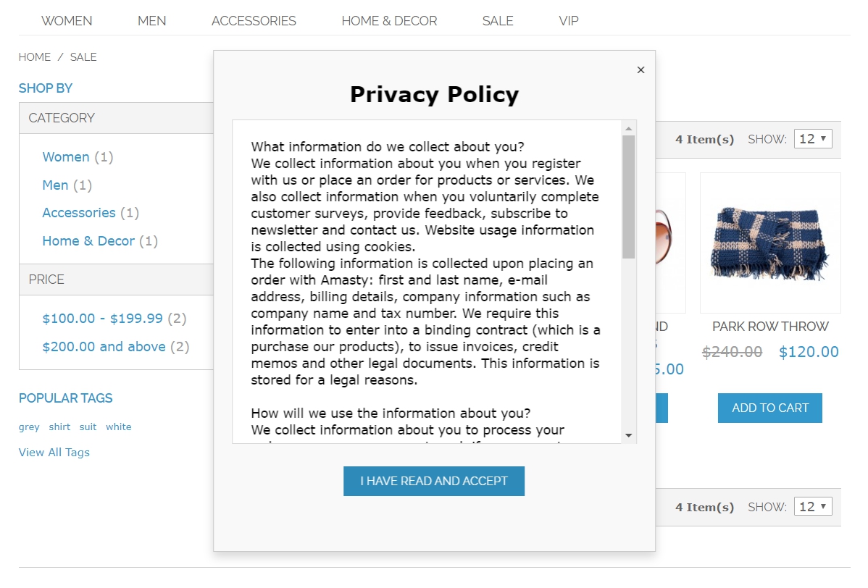Go to Home & Decor menu

pyautogui.click(x=389, y=21)
